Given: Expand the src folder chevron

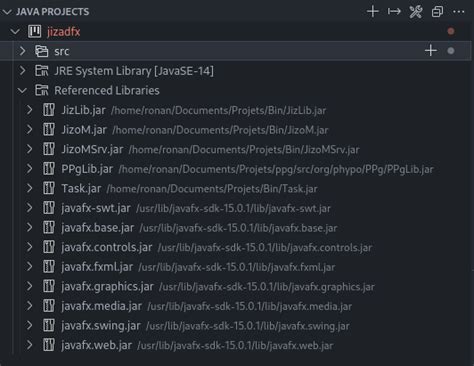Looking at the screenshot, I should tap(23, 51).
